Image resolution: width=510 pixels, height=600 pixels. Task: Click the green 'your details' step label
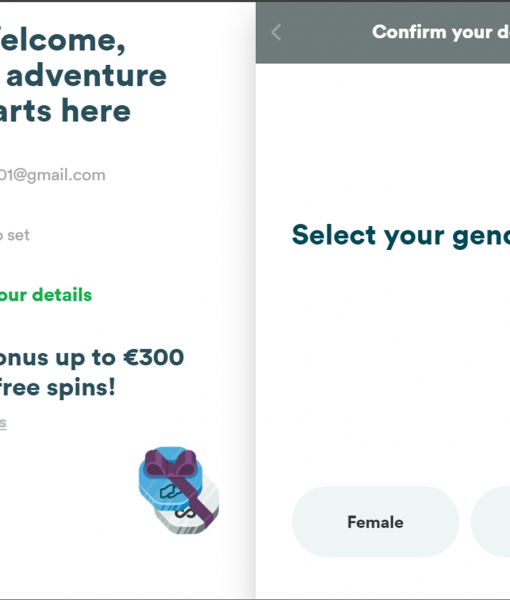pos(46,295)
